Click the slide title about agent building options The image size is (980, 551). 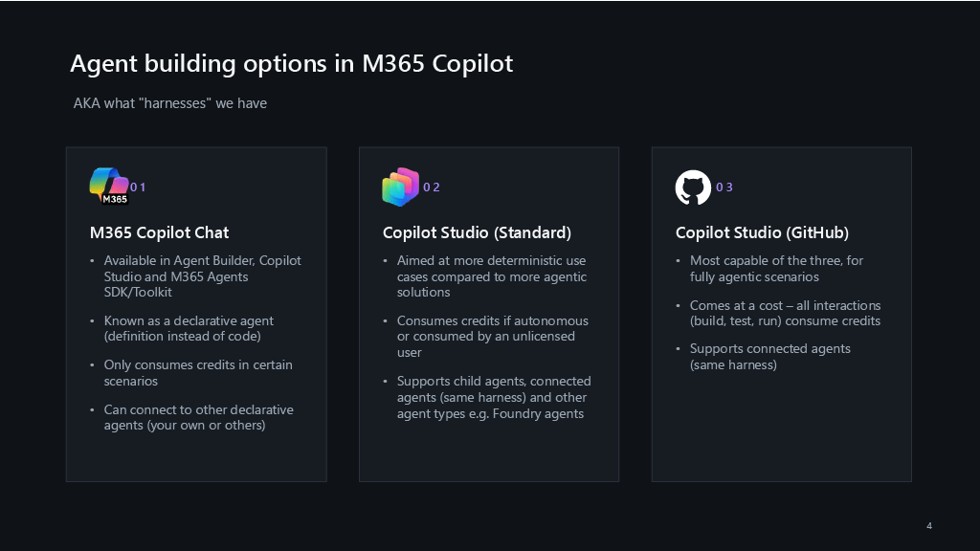291,63
